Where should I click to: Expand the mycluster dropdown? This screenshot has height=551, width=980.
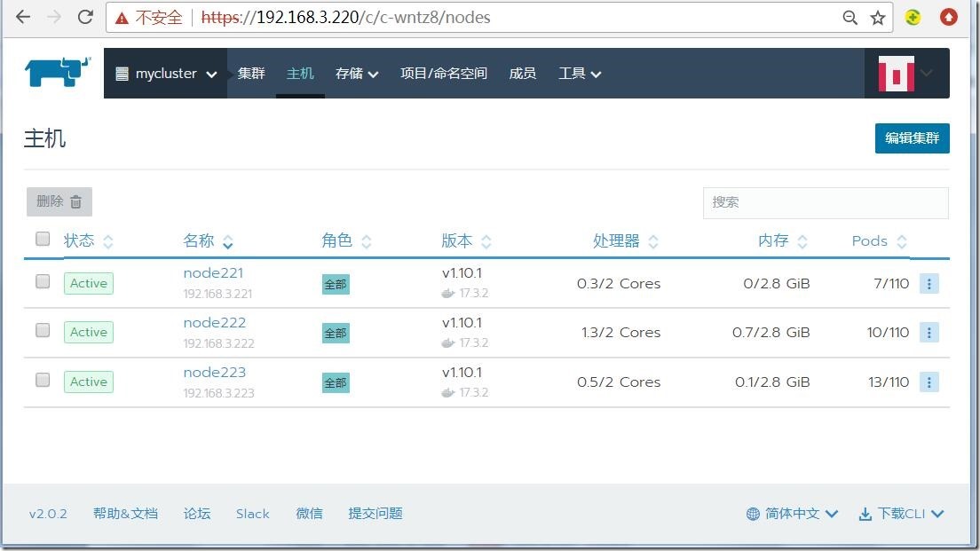pos(166,74)
